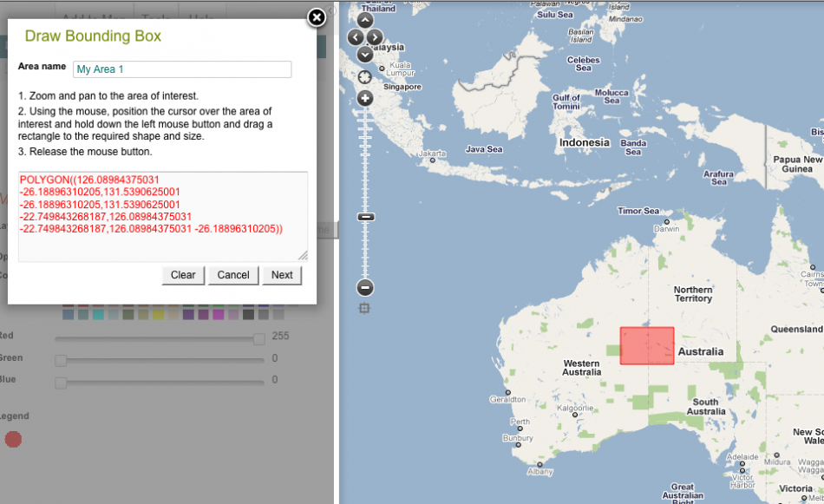The image size is (824, 504).
Task: Pan the map left arrow
Action: coord(355,37)
